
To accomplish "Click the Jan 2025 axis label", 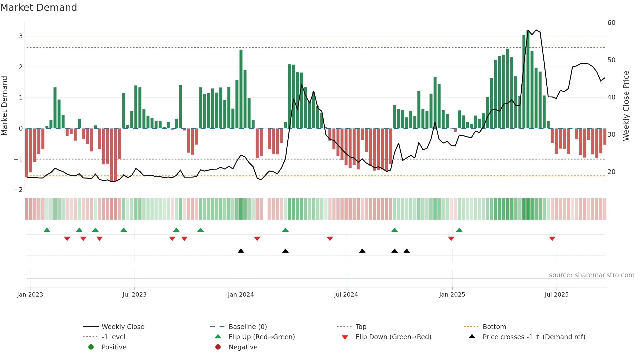I will (x=452, y=295).
